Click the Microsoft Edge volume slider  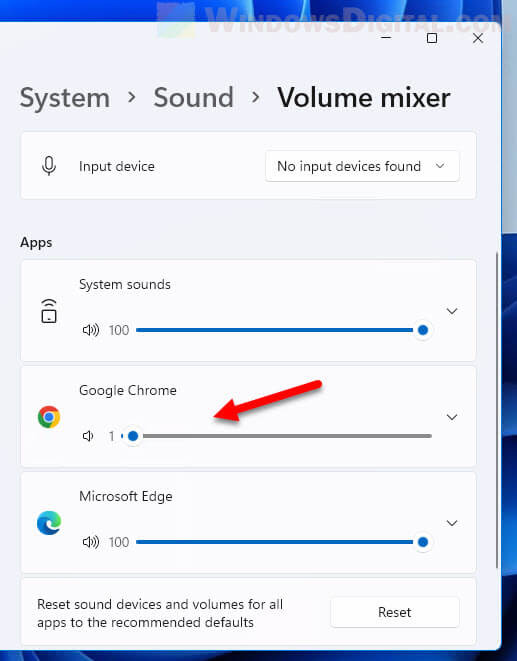coord(283,542)
